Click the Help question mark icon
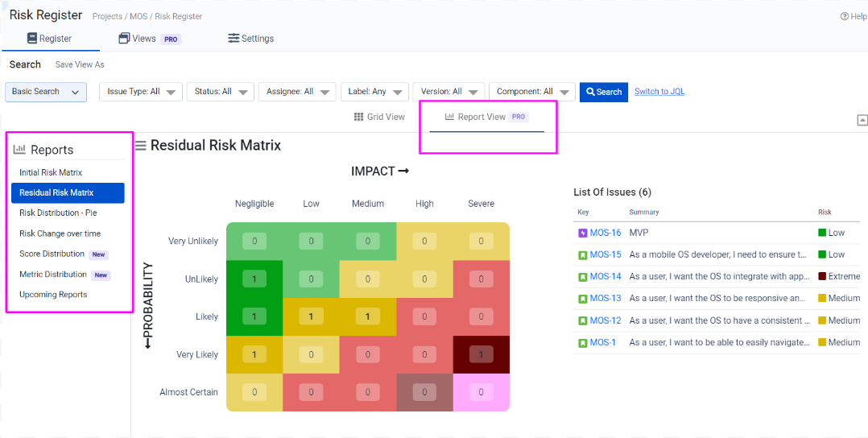The width and height of the screenshot is (868, 438). point(844,16)
